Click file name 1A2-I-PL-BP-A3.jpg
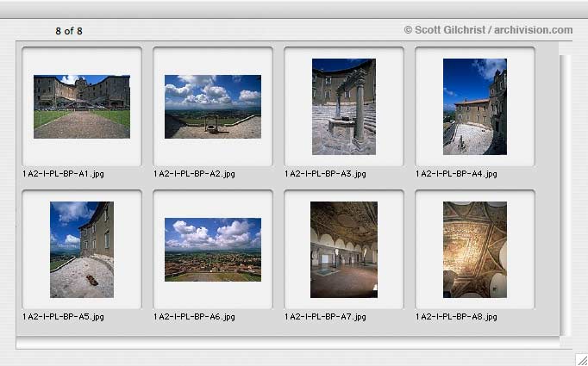Viewport: 588px width, 366px height. tap(325, 174)
